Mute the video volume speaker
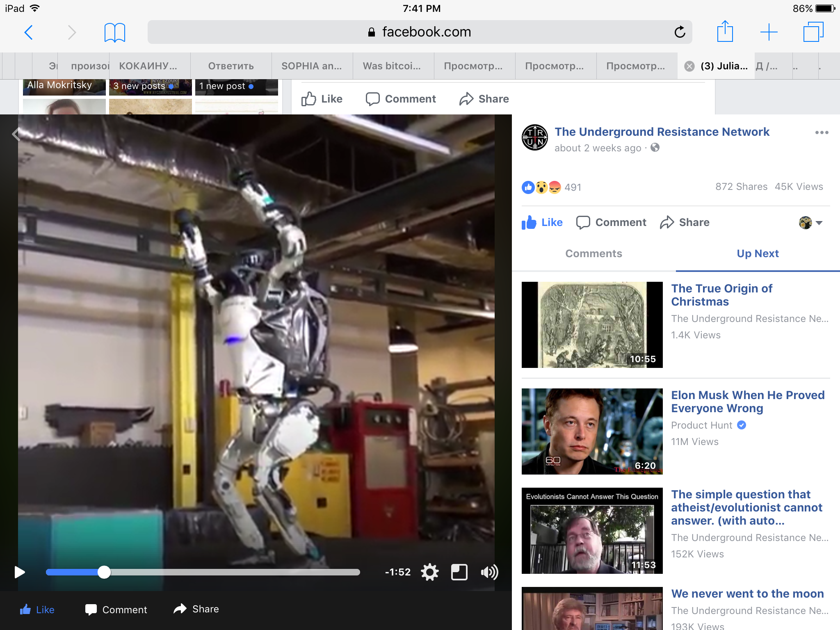The image size is (840, 630). tap(489, 572)
